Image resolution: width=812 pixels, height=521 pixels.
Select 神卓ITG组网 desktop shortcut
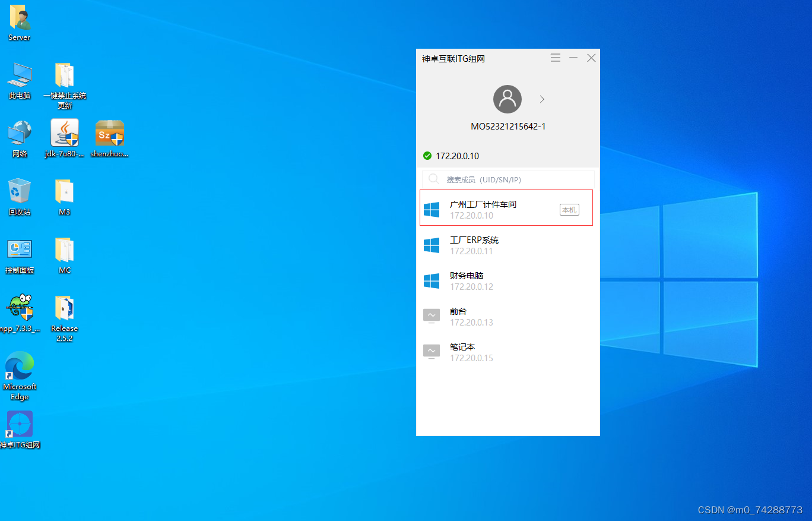tap(20, 430)
